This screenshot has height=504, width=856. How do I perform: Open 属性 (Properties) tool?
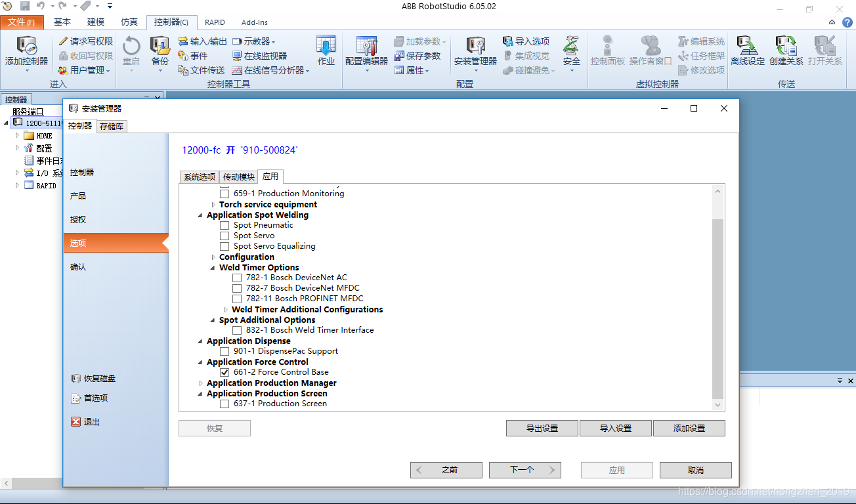[x=412, y=70]
